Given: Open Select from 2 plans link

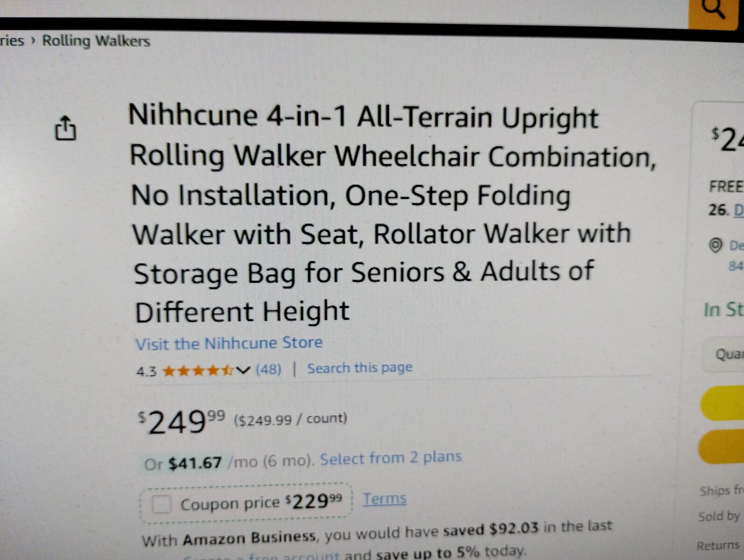Looking at the screenshot, I should [x=391, y=458].
